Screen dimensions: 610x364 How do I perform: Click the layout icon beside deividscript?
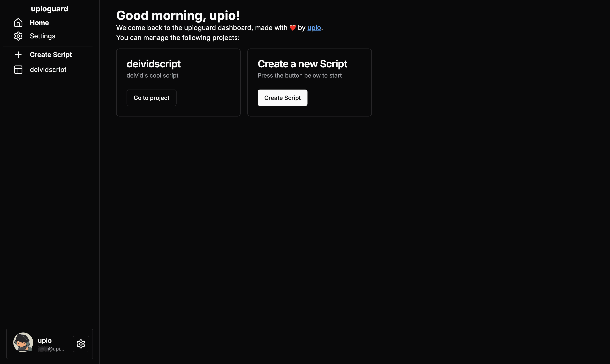[18, 70]
